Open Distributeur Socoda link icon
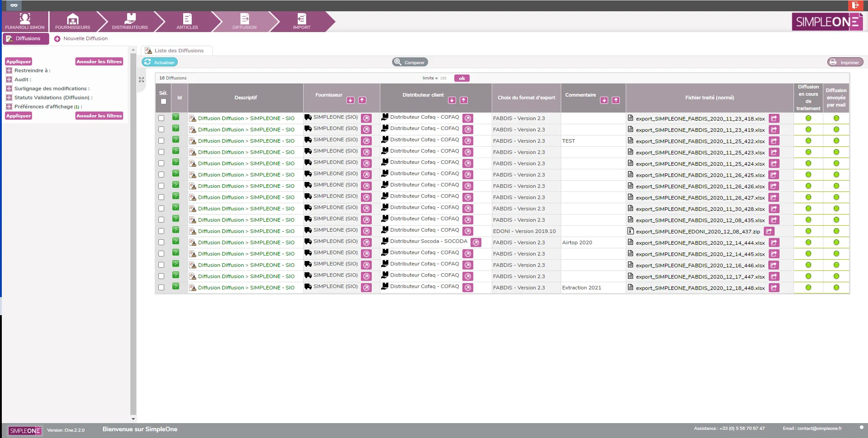Viewport: 868px width, 438px height. point(476,242)
